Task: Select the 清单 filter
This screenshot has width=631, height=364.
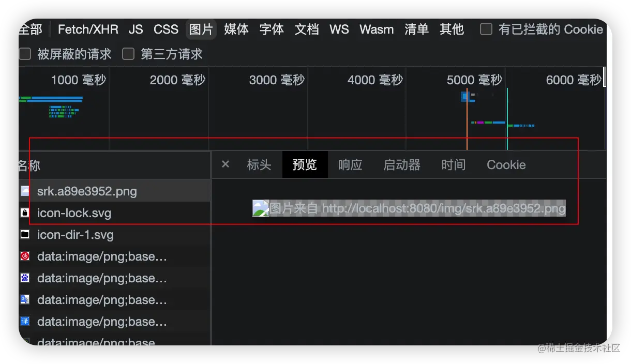Action: (416, 29)
